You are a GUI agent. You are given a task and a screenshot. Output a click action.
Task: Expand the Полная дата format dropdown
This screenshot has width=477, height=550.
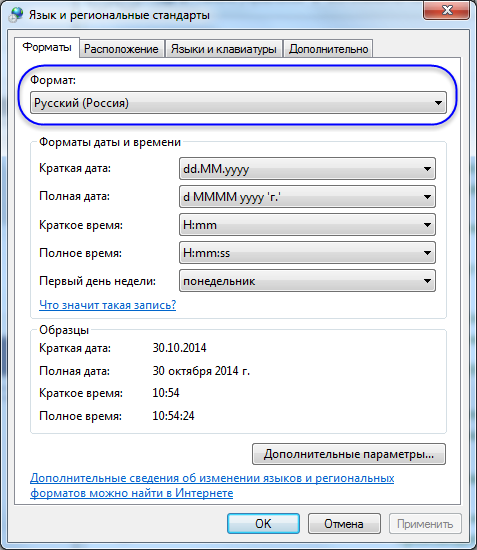click(x=307, y=197)
